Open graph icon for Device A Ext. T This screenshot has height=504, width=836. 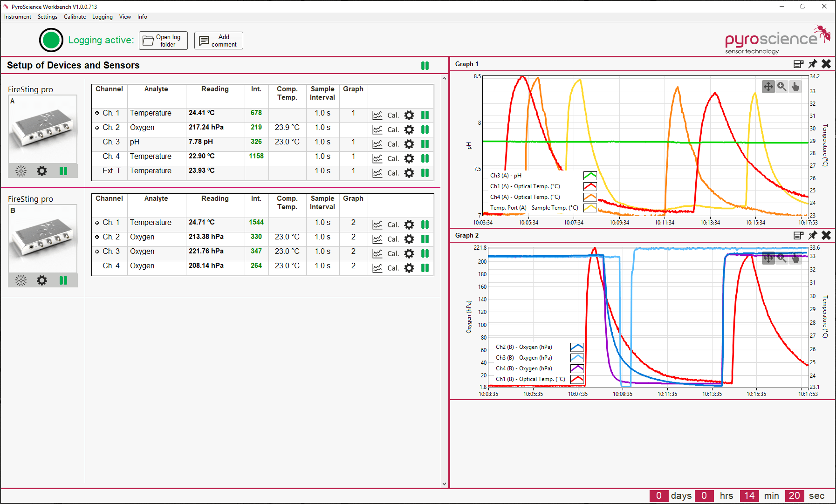click(x=377, y=173)
